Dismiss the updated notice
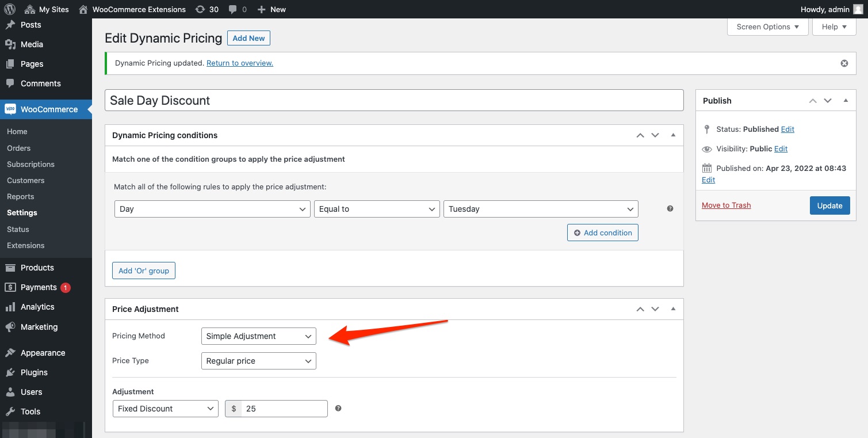 click(844, 63)
